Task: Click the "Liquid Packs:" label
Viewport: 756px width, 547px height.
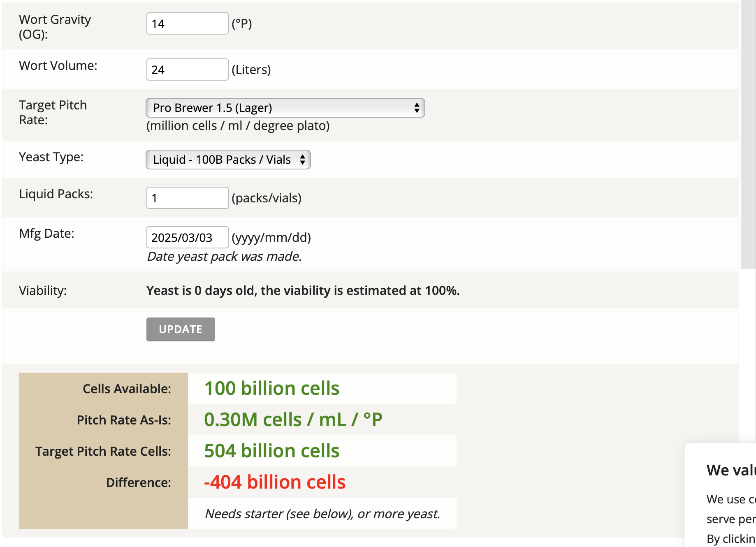Action: [56, 194]
